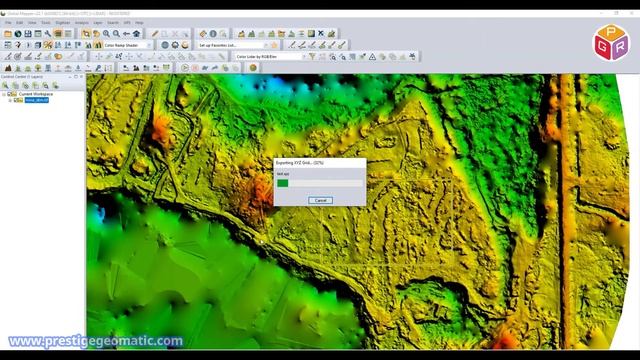Click the Home full view icon
Image resolution: width=640 pixels, height=360 pixels.
click(x=136, y=34)
